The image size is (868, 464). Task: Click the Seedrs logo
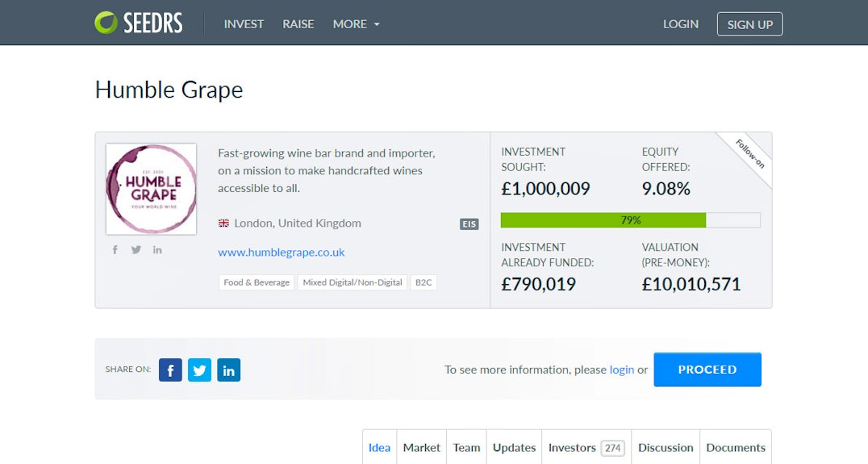click(139, 23)
